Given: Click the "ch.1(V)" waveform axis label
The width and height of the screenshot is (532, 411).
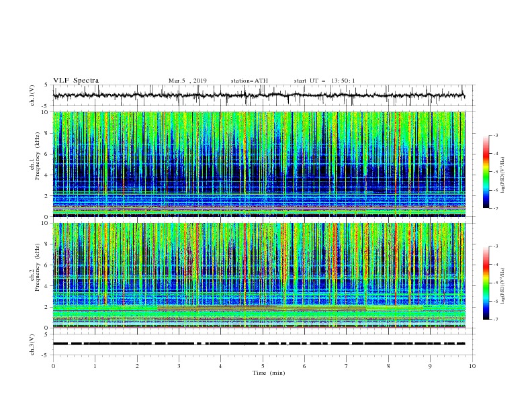Looking at the screenshot, I should [32, 95].
